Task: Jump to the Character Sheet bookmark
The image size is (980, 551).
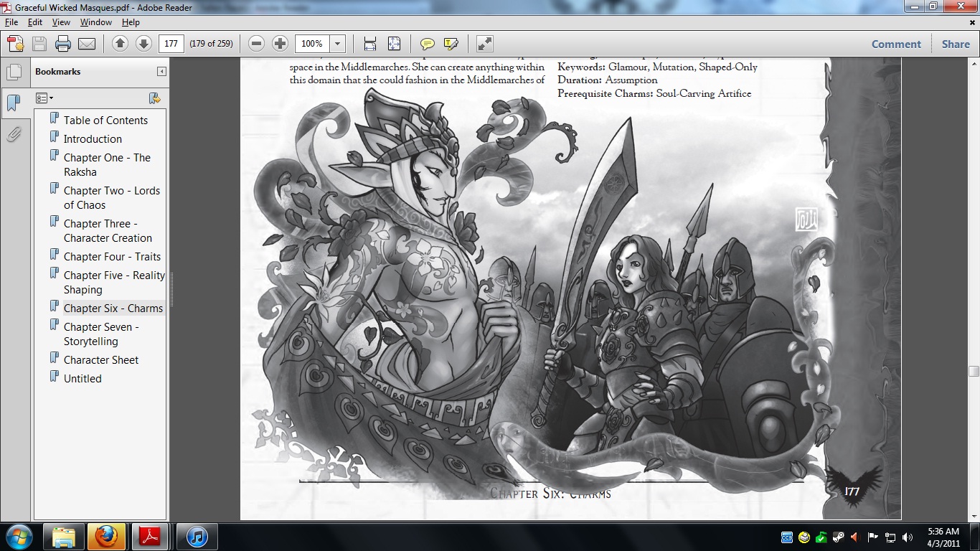Action: [101, 360]
